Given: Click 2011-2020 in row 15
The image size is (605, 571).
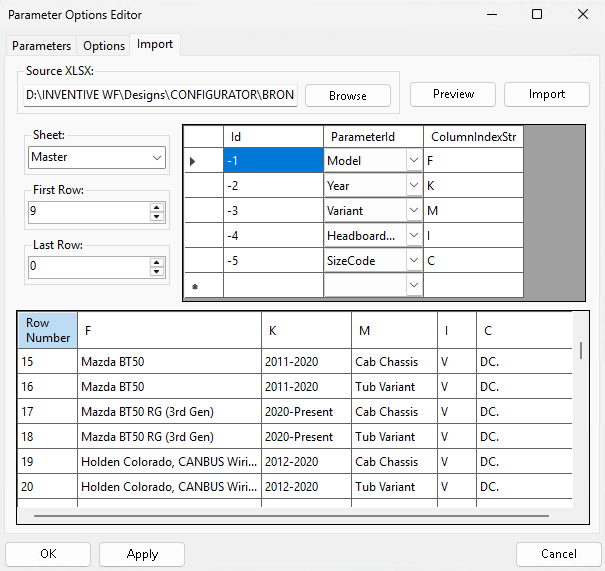Looking at the screenshot, I should pyautogui.click(x=306, y=362).
